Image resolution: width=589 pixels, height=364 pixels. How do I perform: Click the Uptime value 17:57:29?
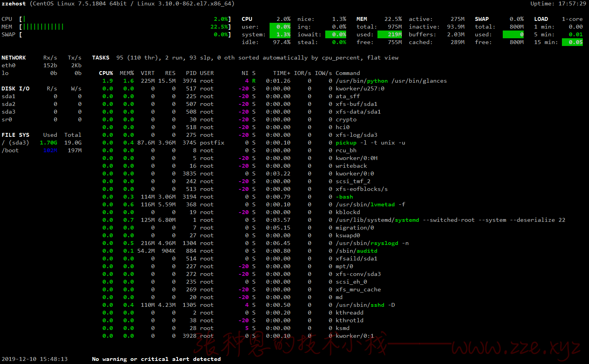tap(572, 3)
